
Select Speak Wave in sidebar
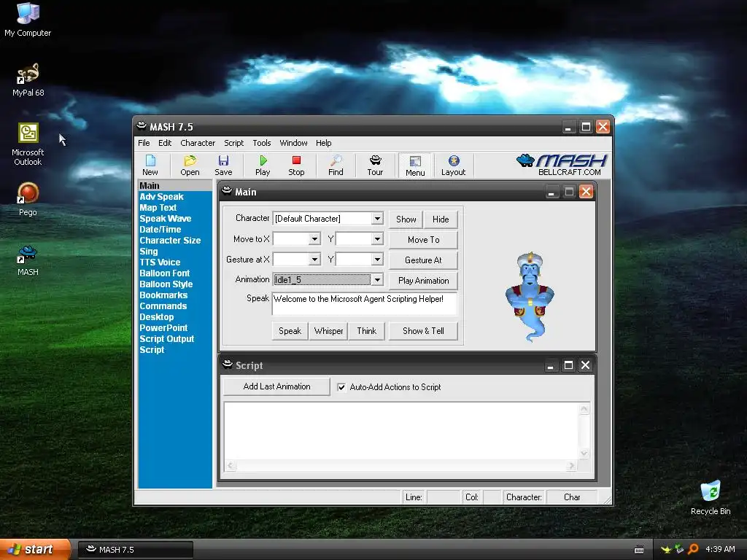point(166,219)
